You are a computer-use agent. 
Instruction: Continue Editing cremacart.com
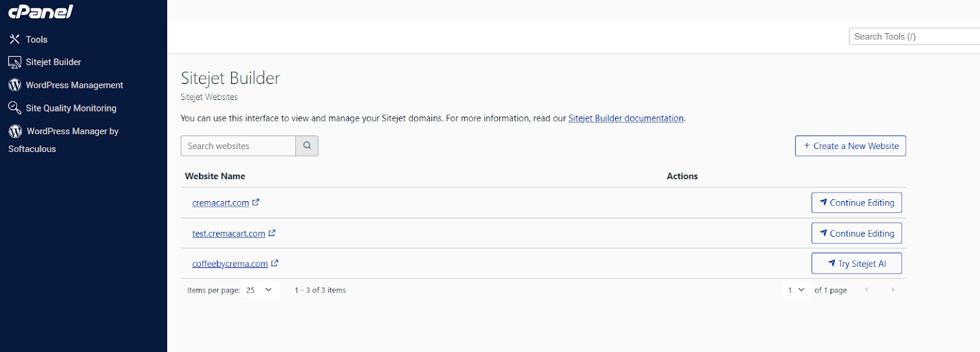pyautogui.click(x=856, y=202)
